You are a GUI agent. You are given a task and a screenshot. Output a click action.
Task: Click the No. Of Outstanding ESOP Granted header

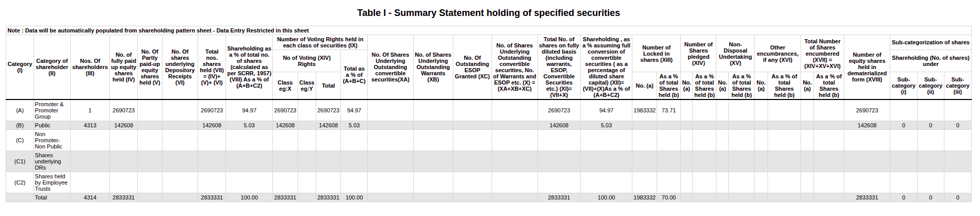pos(472,67)
